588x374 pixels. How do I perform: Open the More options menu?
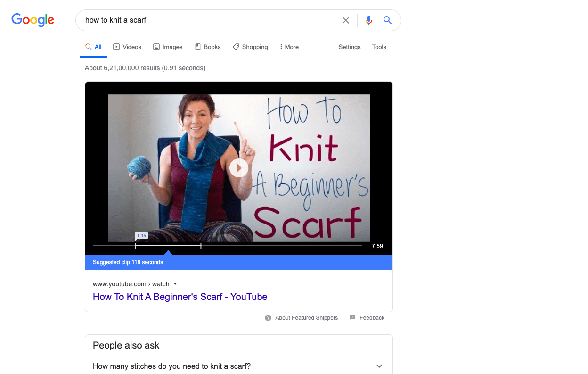click(x=289, y=47)
